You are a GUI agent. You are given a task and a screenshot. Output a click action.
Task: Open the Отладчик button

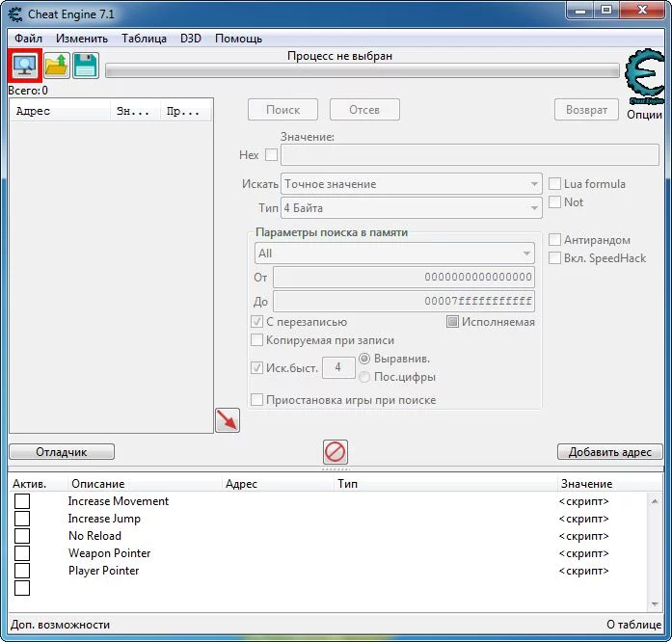pyautogui.click(x=62, y=452)
